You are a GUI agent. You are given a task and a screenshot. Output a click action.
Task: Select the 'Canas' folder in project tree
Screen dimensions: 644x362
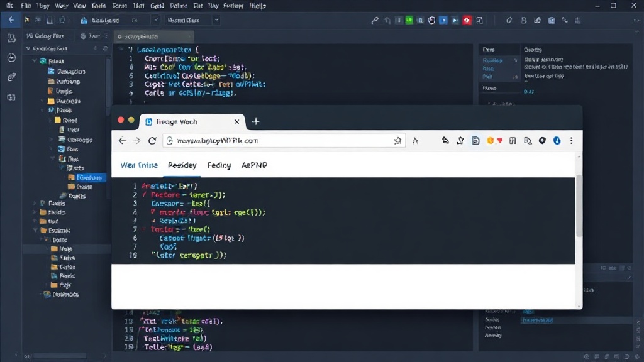63,266
